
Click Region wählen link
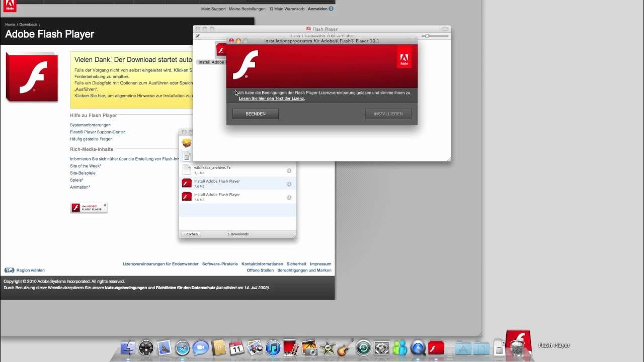30,270
